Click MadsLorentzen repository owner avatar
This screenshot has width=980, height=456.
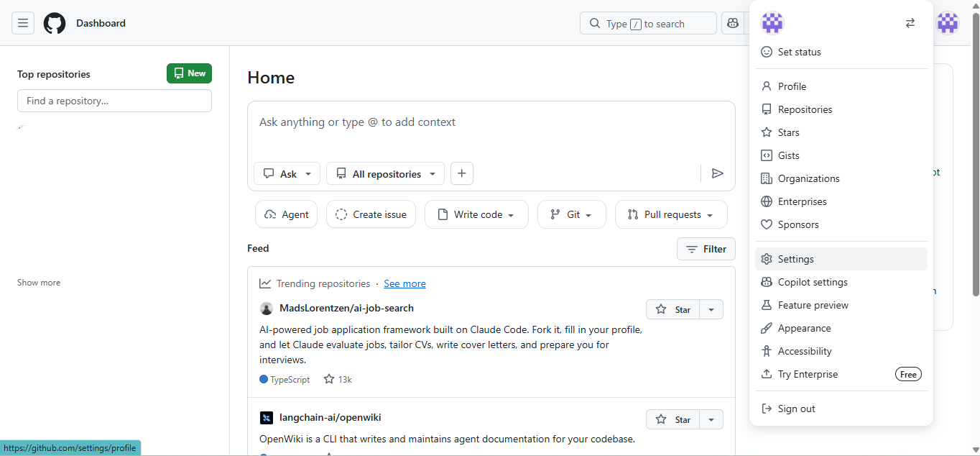click(x=267, y=309)
